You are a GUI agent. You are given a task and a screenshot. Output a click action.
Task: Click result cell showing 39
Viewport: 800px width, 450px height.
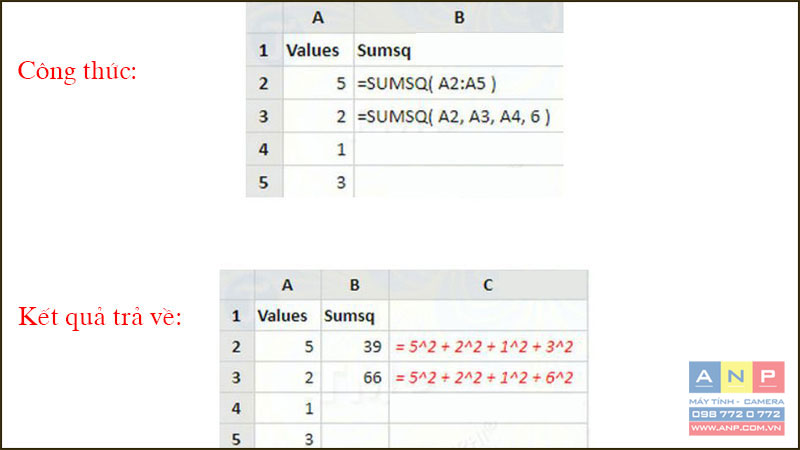tap(355, 347)
